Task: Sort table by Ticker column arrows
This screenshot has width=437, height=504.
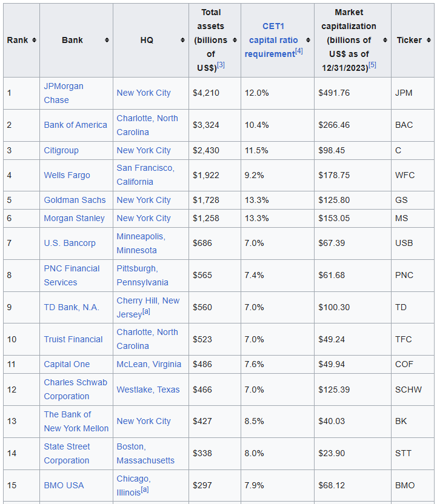Action: pyautogui.click(x=429, y=40)
